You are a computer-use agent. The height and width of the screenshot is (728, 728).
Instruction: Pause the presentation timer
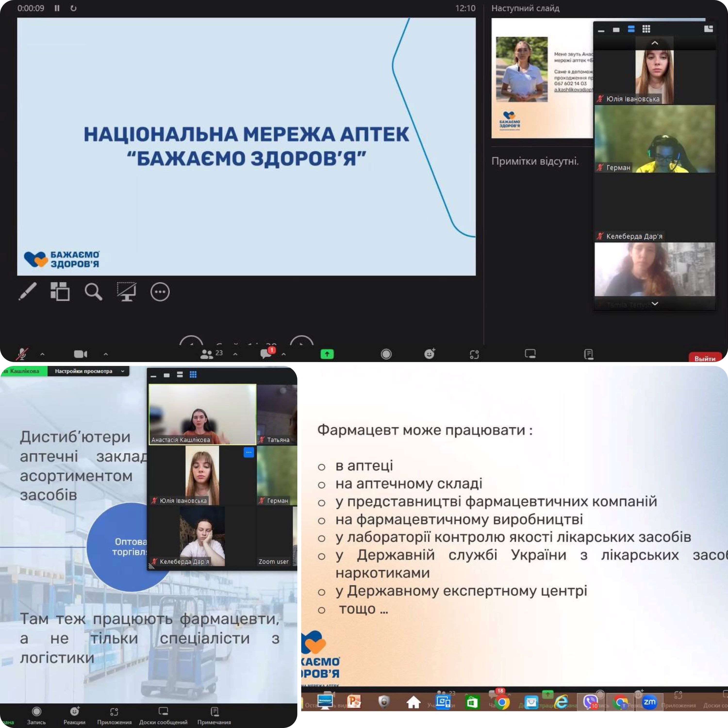click(x=57, y=8)
